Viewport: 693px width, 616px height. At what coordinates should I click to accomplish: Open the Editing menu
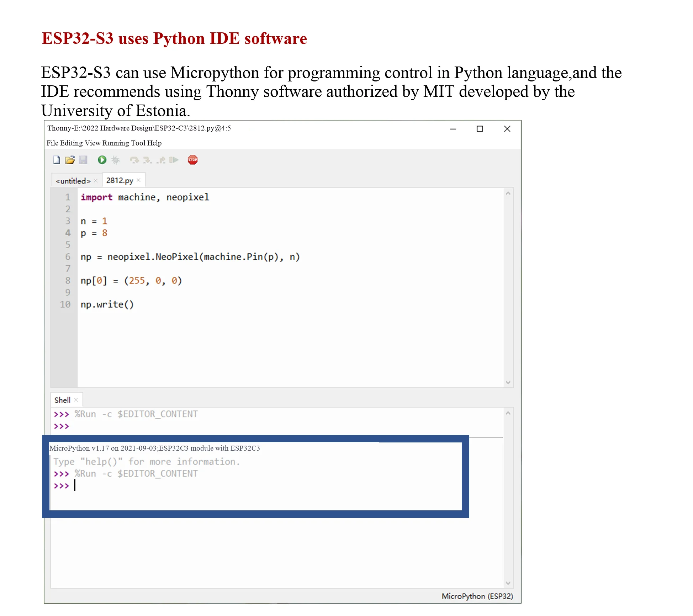click(x=72, y=143)
